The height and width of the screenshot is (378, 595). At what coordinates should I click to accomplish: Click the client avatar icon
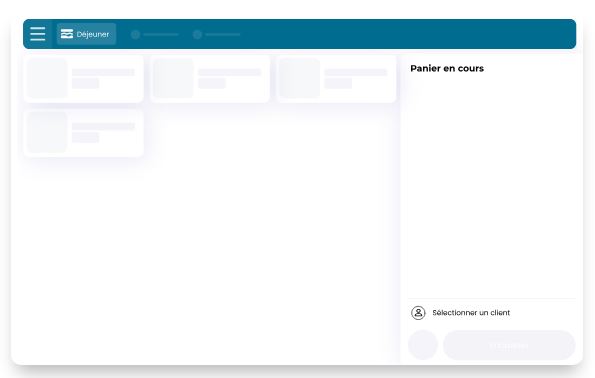(418, 313)
